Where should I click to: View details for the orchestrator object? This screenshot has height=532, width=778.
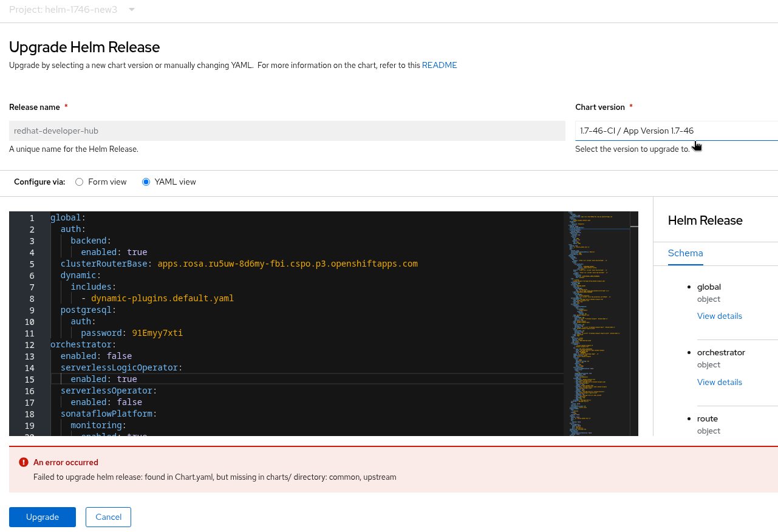(x=719, y=382)
